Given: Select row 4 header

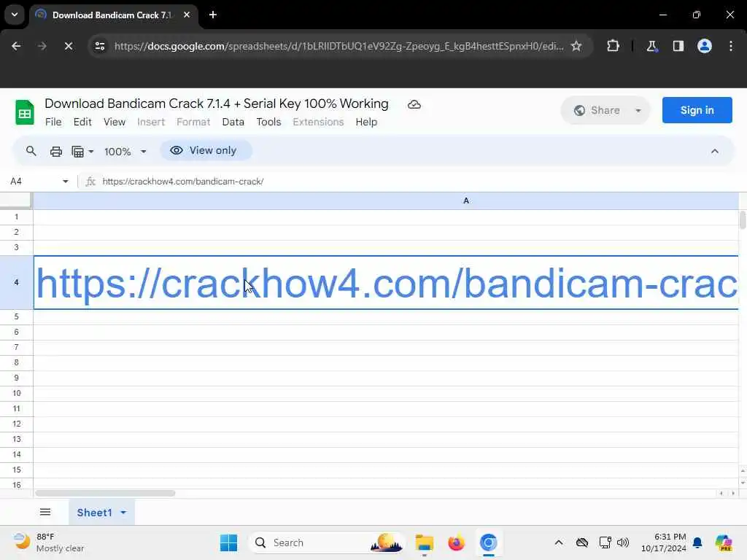Looking at the screenshot, I should [16, 282].
